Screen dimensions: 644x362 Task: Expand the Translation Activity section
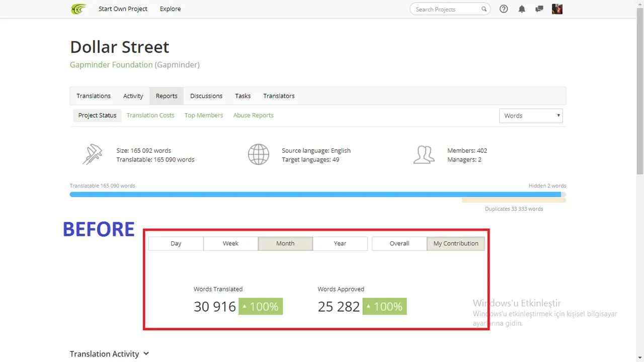point(110,354)
